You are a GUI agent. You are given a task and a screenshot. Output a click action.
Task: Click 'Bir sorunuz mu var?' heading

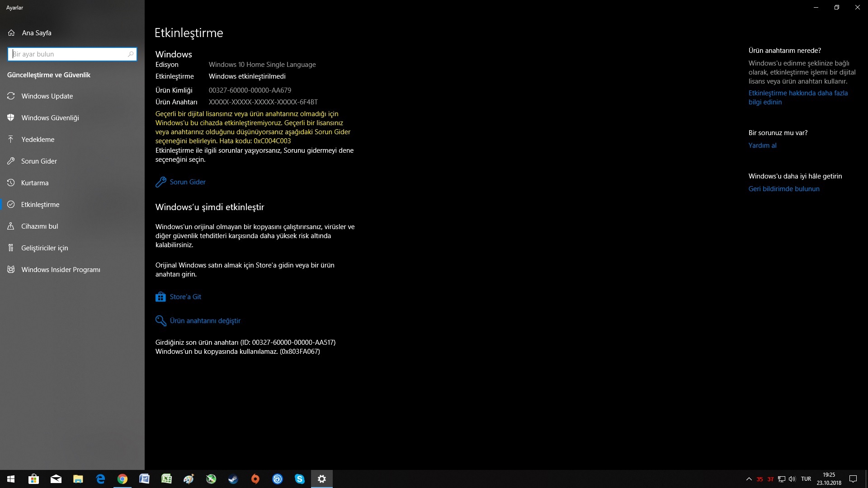point(778,133)
